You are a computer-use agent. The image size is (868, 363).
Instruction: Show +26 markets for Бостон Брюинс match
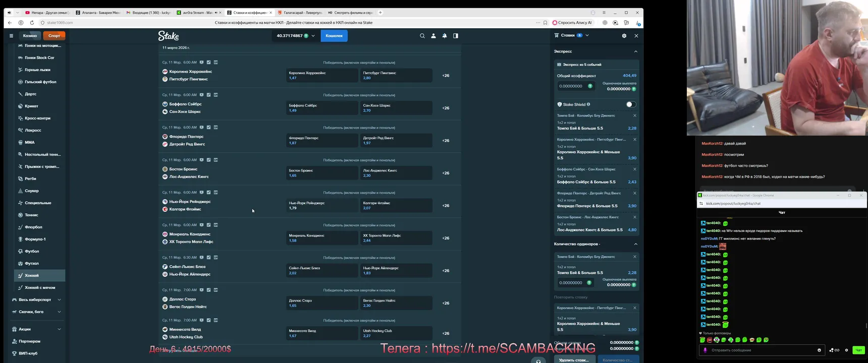[x=446, y=173]
